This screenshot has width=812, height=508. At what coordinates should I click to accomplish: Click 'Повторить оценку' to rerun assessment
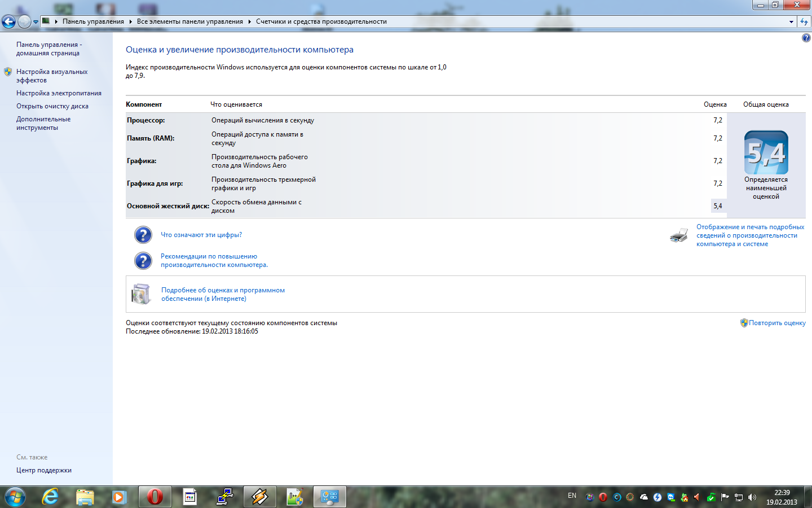[777, 323]
